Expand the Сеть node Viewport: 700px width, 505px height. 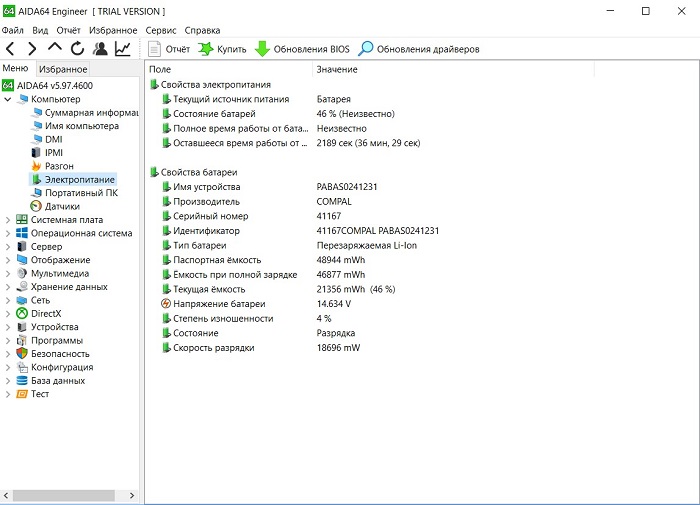click(x=8, y=300)
